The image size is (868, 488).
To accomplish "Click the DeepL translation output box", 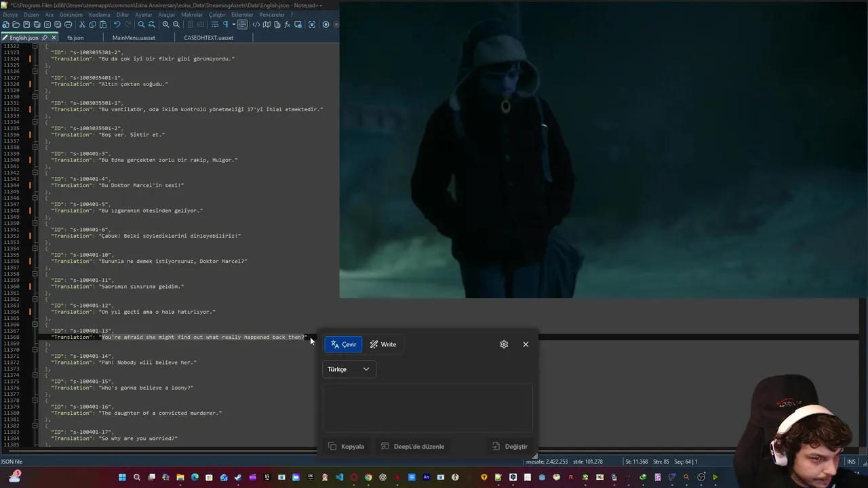I will click(427, 407).
